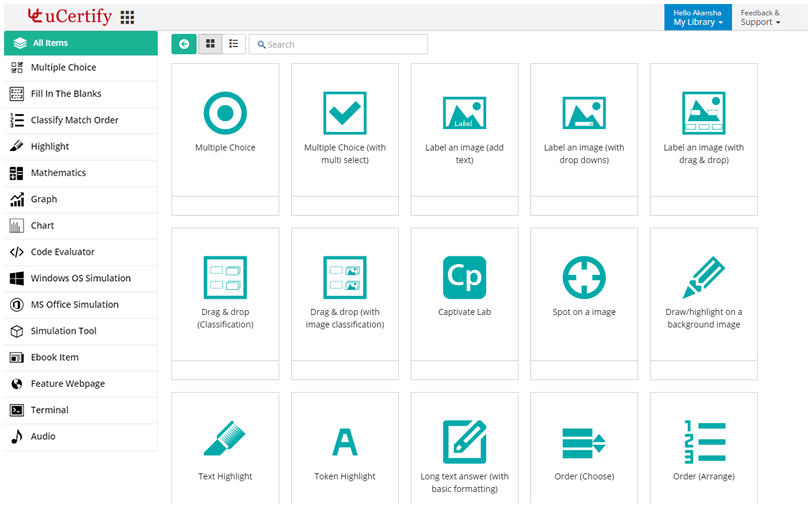Choose the Token Highlight letter A icon
The height and width of the screenshot is (510, 810).
(x=345, y=442)
